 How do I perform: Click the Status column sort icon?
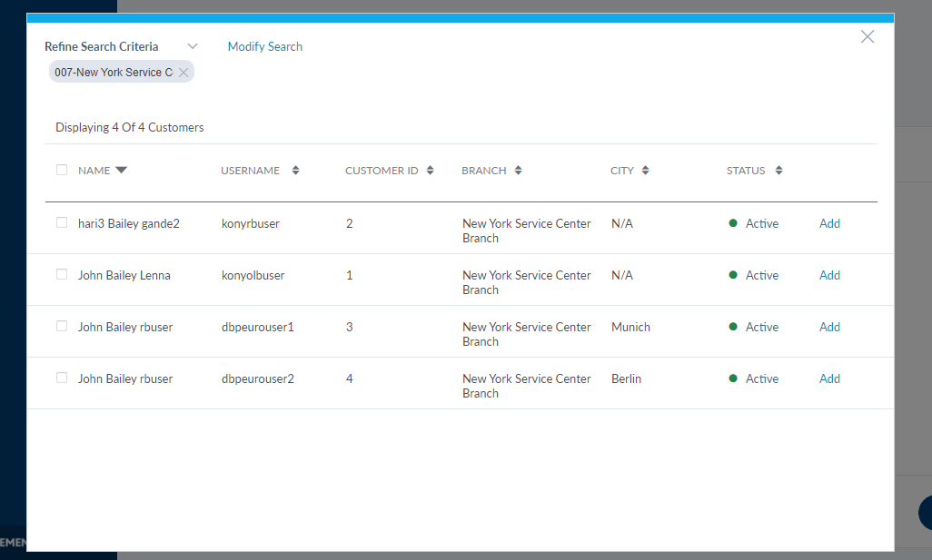pyautogui.click(x=778, y=171)
